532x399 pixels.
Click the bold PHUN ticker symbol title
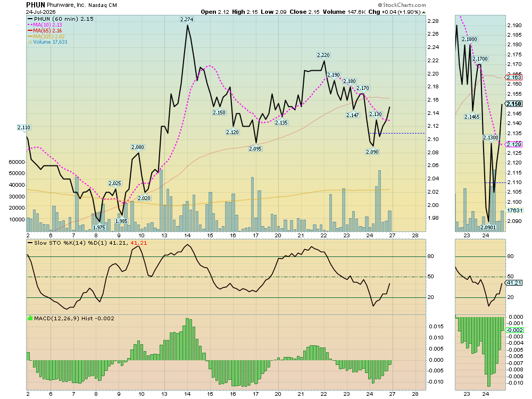coord(36,5)
